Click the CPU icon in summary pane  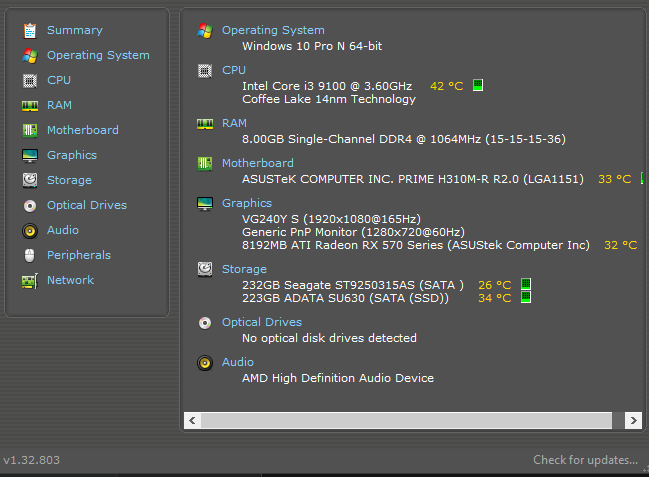point(205,71)
